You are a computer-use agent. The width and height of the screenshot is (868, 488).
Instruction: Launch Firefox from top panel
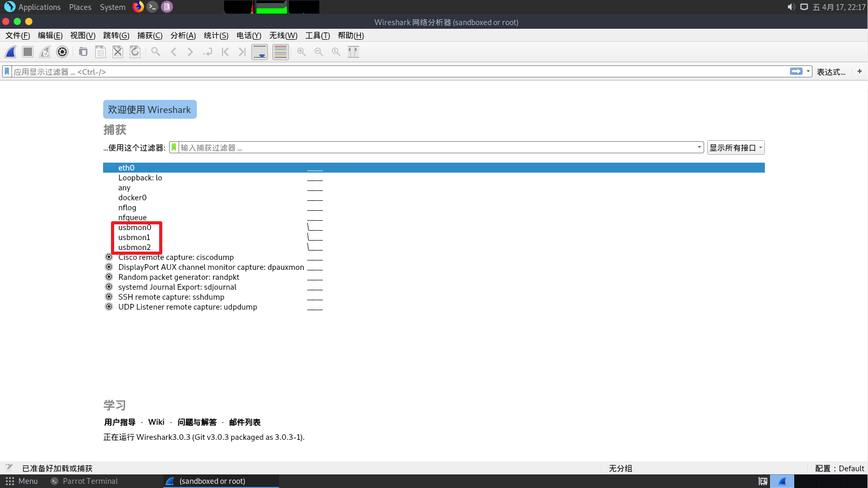tap(138, 7)
